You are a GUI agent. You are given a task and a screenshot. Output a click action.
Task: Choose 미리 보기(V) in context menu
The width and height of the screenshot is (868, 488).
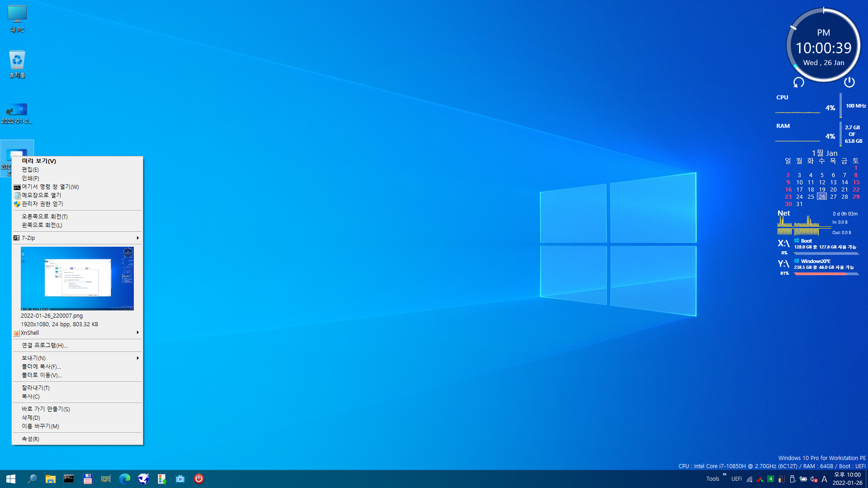(x=77, y=161)
